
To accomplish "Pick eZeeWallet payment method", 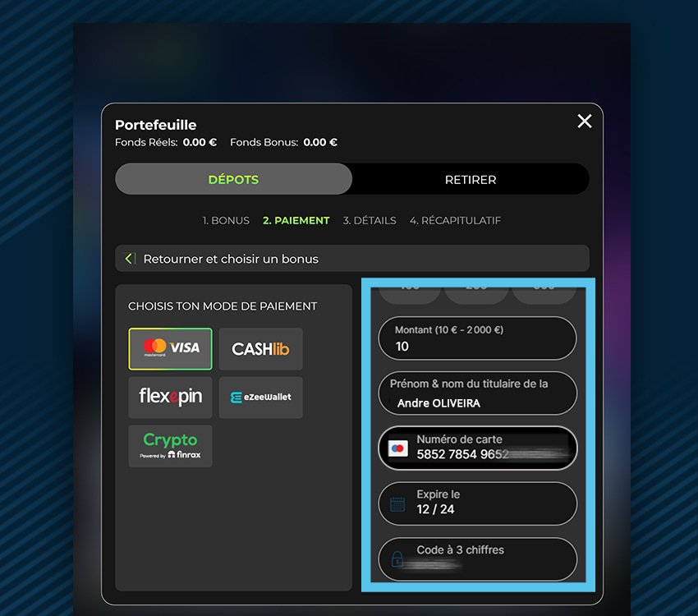I will point(260,397).
